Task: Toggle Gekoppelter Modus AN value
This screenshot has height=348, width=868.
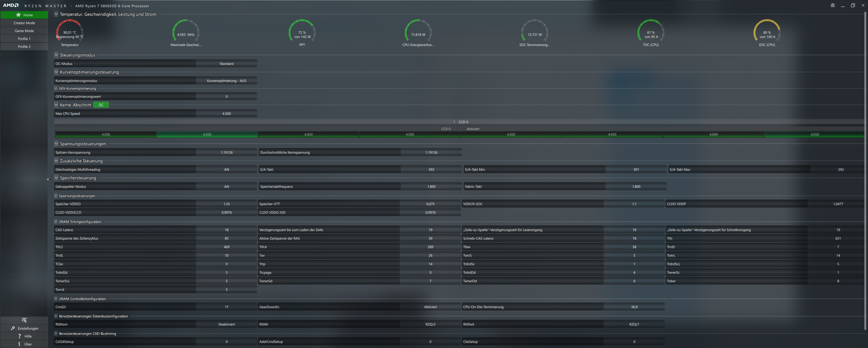Action: [227, 187]
